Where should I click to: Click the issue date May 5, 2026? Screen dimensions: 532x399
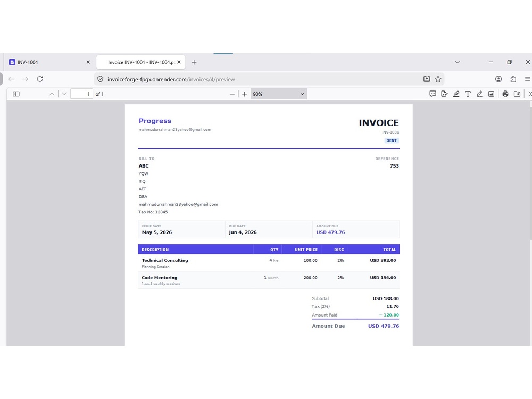(157, 232)
